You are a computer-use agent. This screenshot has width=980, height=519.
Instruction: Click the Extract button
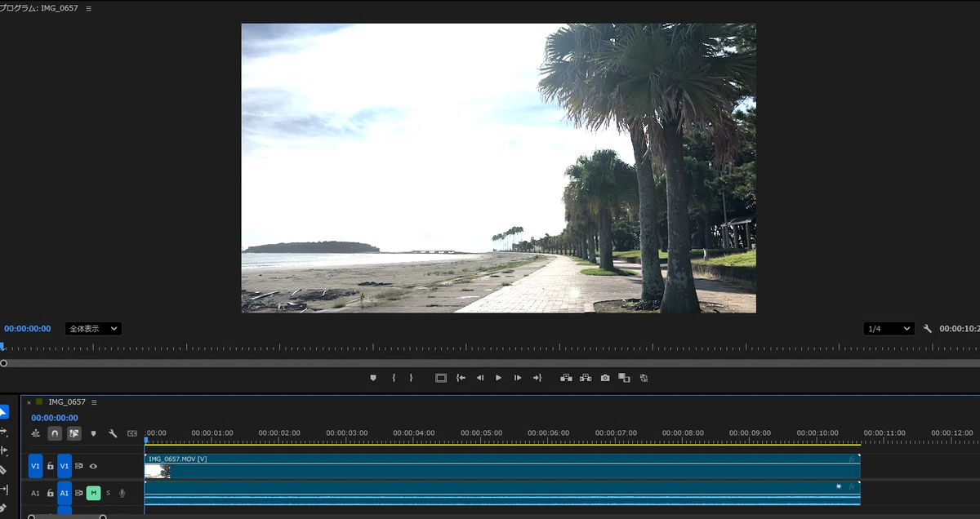586,378
